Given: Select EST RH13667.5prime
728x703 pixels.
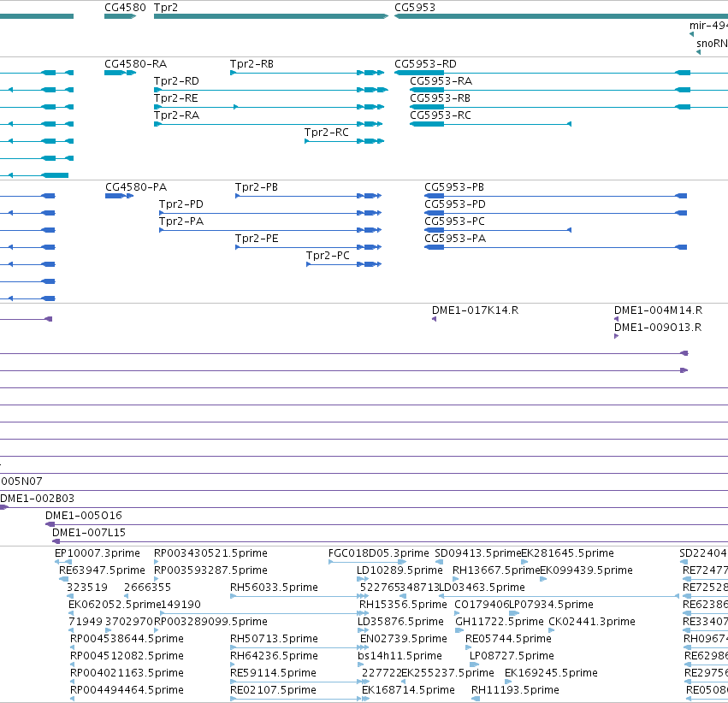Looking at the screenshot, I should click(x=496, y=570).
